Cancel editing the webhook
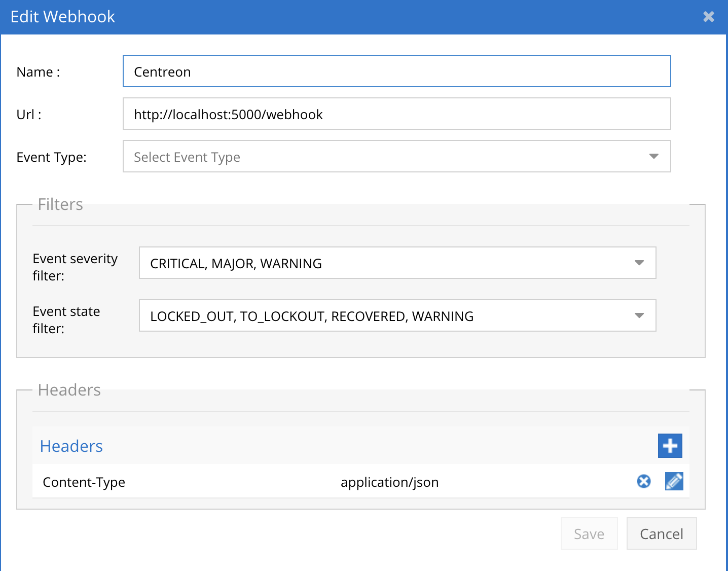728x571 pixels. point(661,533)
